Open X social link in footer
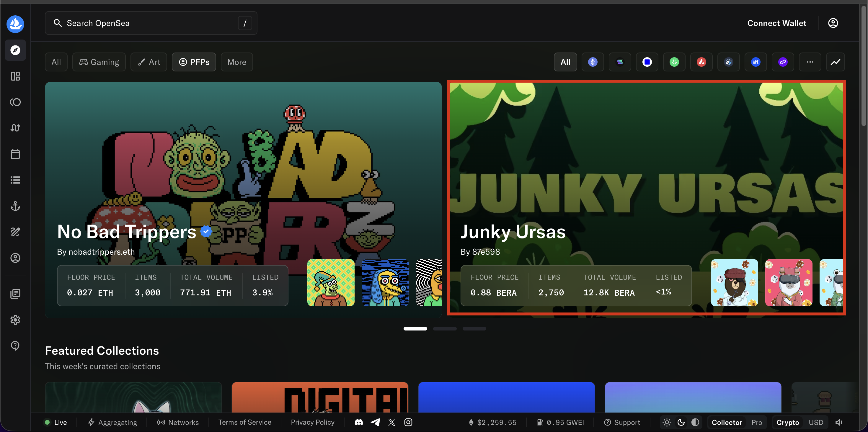 391,422
